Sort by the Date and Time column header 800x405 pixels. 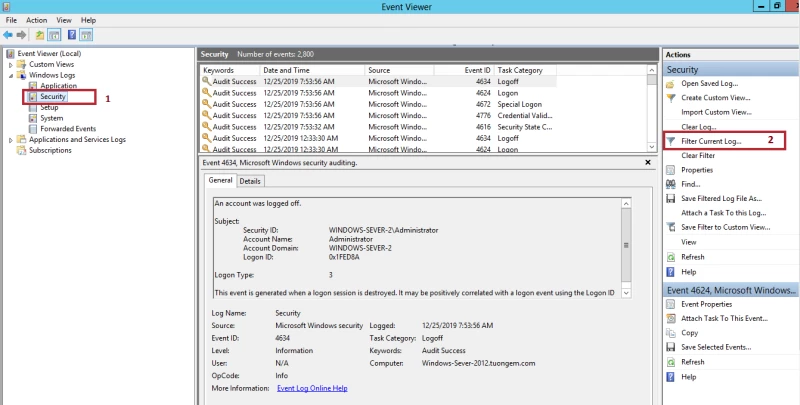pyautogui.click(x=312, y=70)
